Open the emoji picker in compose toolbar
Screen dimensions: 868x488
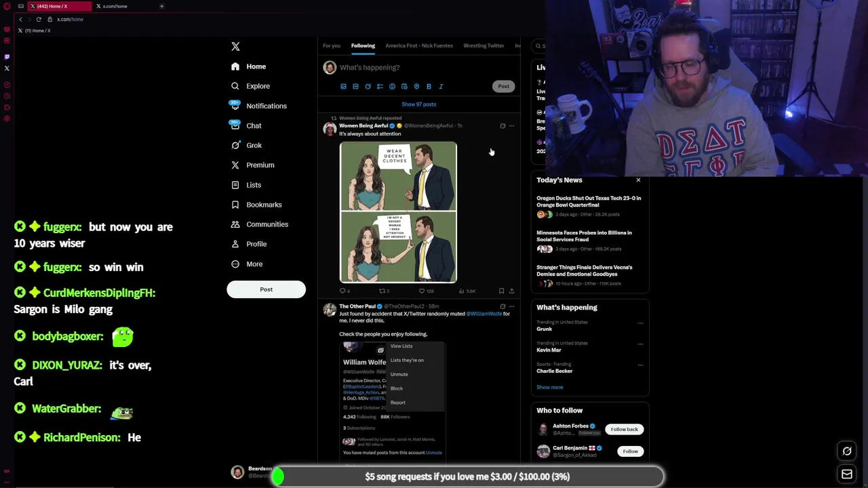pyautogui.click(x=392, y=86)
